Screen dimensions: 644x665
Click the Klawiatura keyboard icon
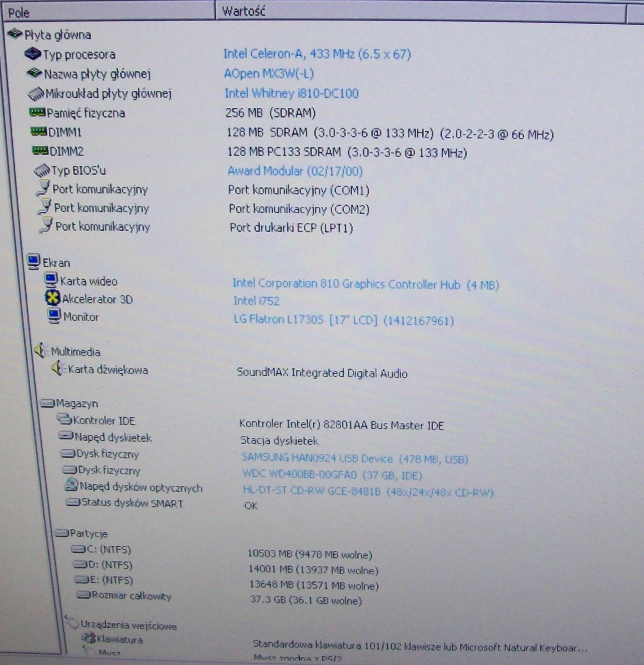point(89,638)
